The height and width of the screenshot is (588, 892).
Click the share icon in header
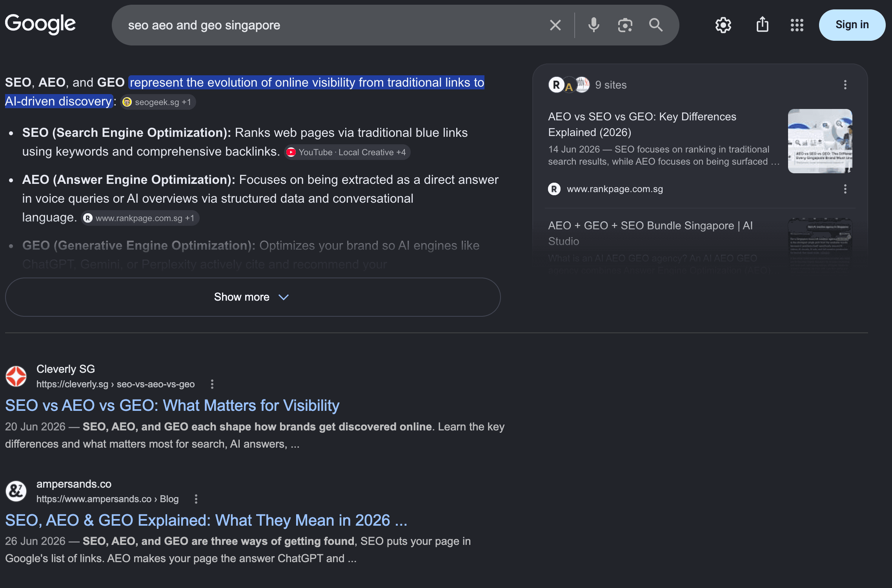pyautogui.click(x=762, y=25)
